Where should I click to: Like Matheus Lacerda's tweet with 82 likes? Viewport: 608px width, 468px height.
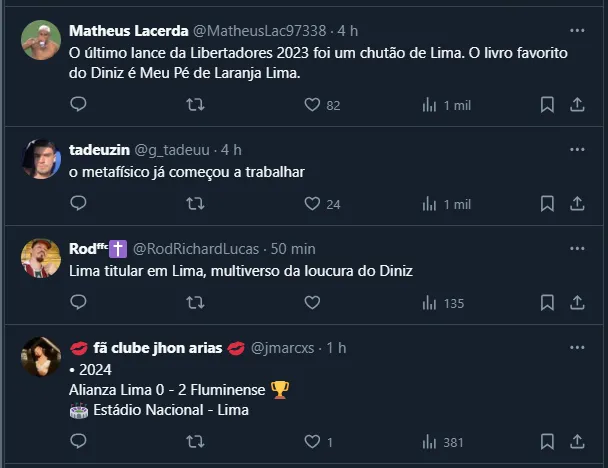pyautogui.click(x=312, y=104)
